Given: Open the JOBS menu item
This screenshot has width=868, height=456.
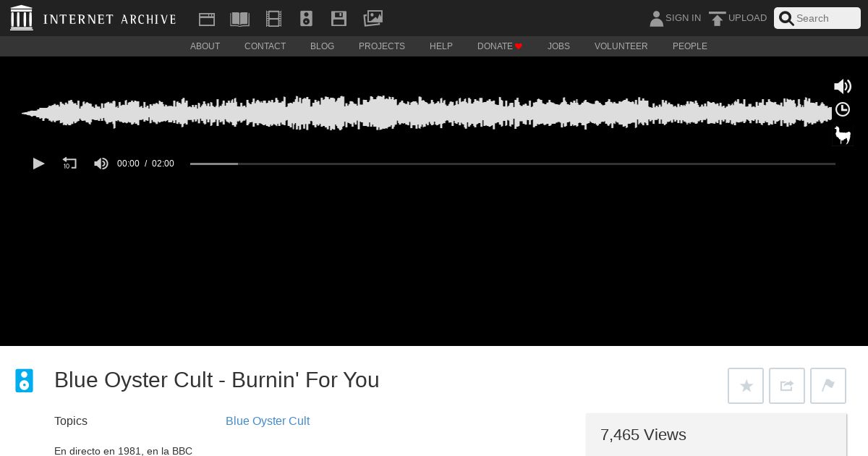Looking at the screenshot, I should 558,46.
